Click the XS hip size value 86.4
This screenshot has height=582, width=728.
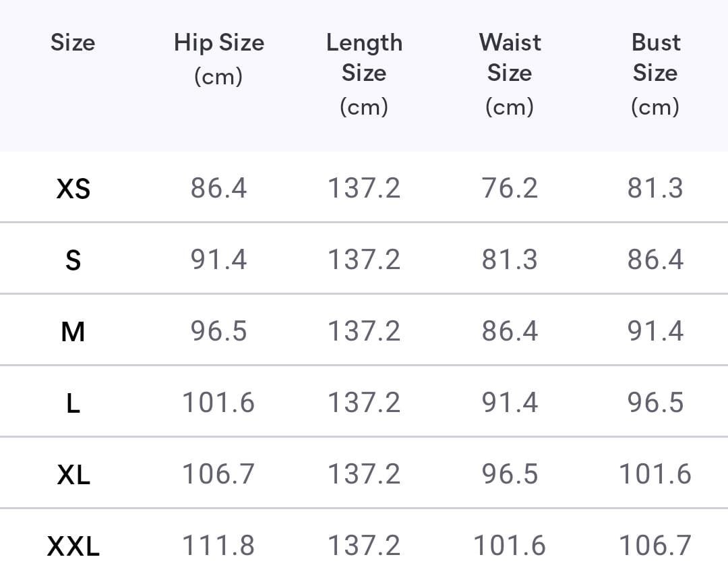click(218, 188)
